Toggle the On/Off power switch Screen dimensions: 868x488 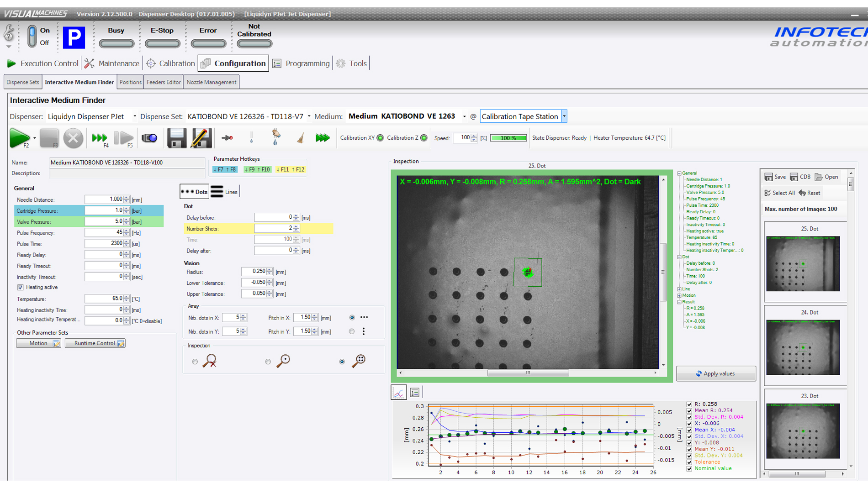tap(32, 37)
